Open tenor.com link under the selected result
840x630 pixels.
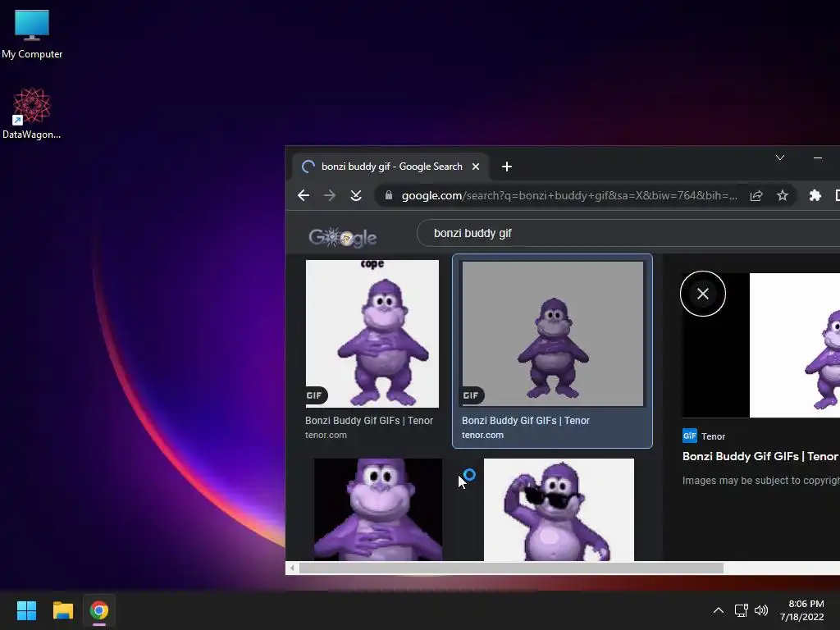click(x=482, y=435)
